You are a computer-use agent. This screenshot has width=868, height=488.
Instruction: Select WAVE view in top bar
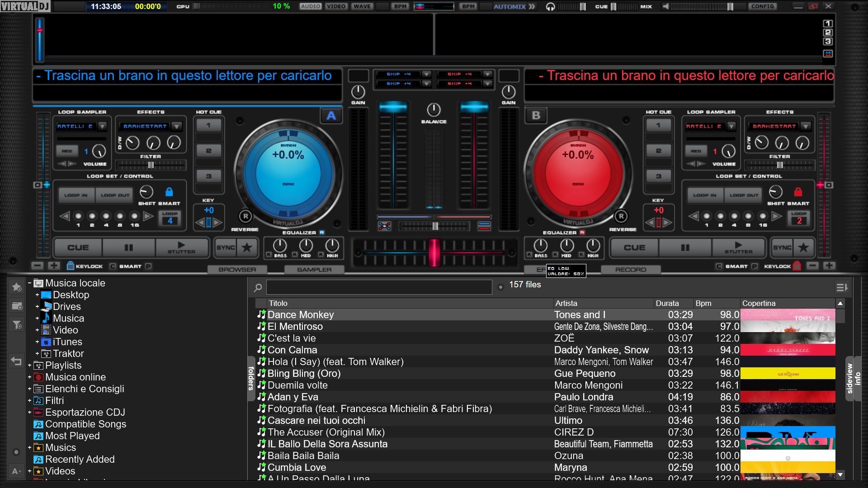[362, 6]
